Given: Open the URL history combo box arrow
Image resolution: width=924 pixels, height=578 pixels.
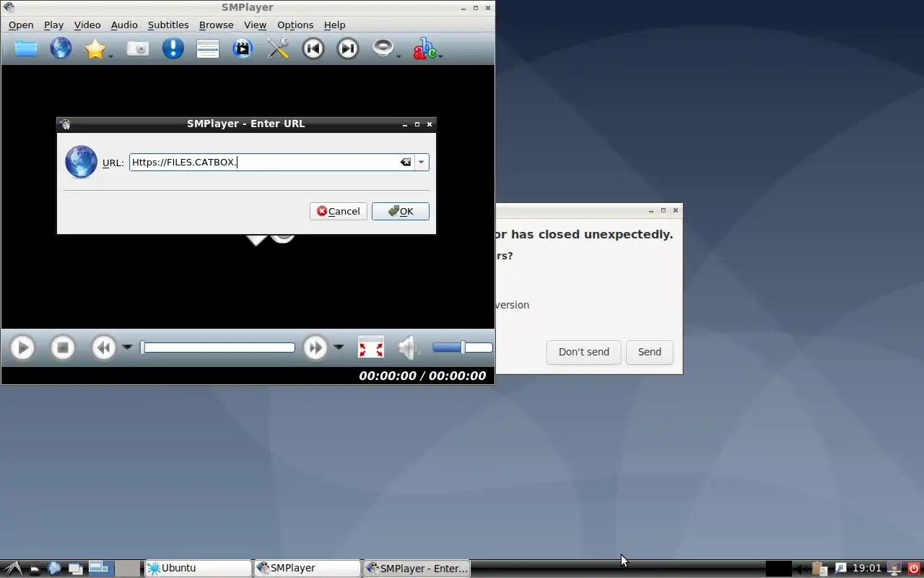Looking at the screenshot, I should tap(422, 163).
